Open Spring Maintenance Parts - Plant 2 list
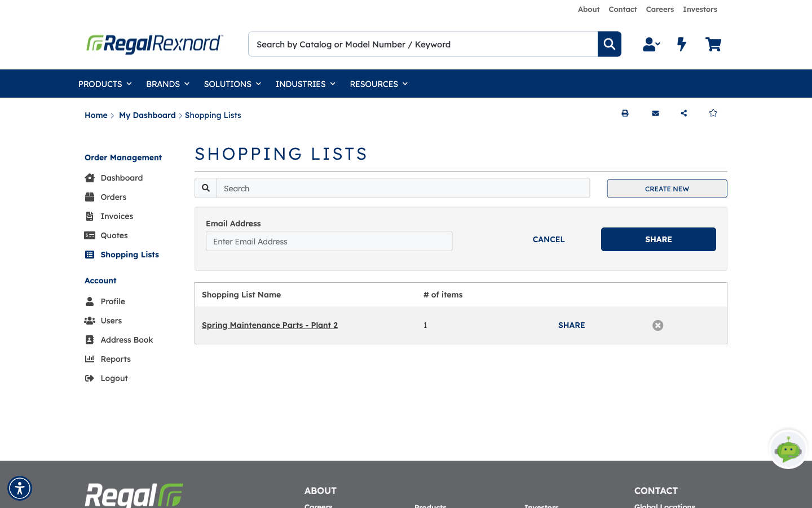The width and height of the screenshot is (812, 508). (x=270, y=325)
